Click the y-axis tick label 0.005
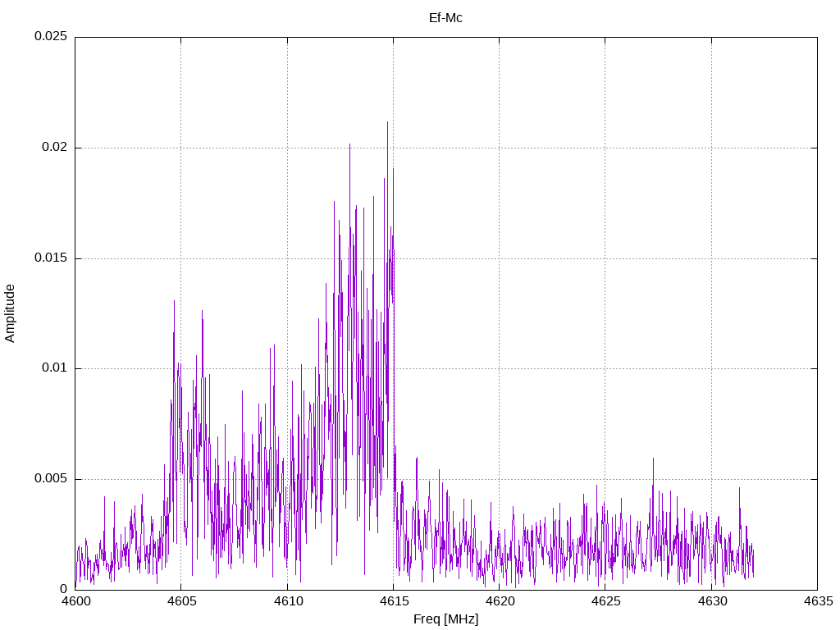840x630 pixels. click(x=51, y=478)
